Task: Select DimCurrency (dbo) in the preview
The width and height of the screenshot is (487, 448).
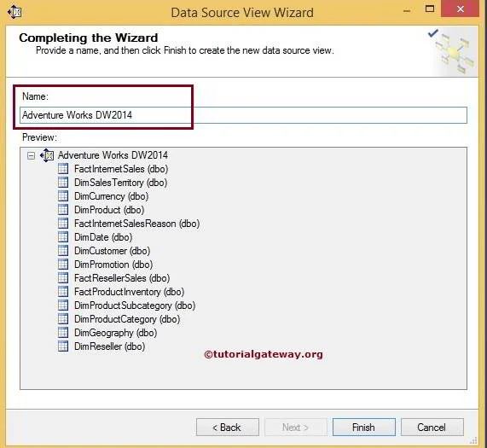Action: (x=111, y=196)
